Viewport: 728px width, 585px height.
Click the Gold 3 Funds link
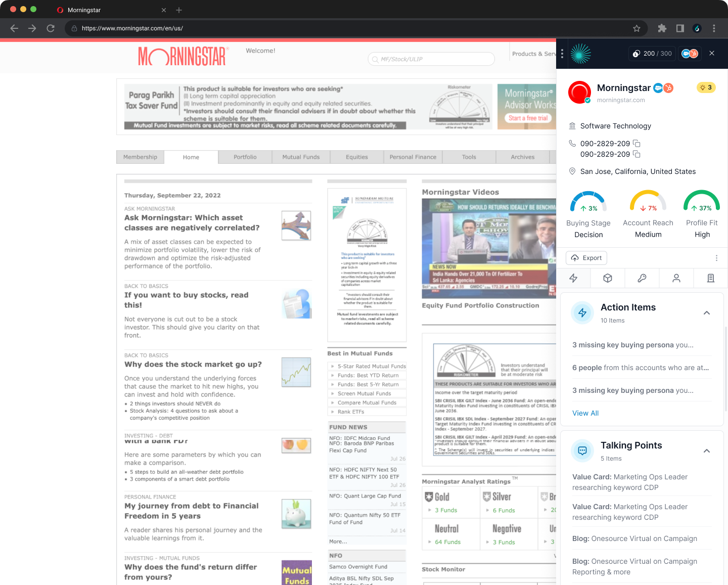(446, 511)
